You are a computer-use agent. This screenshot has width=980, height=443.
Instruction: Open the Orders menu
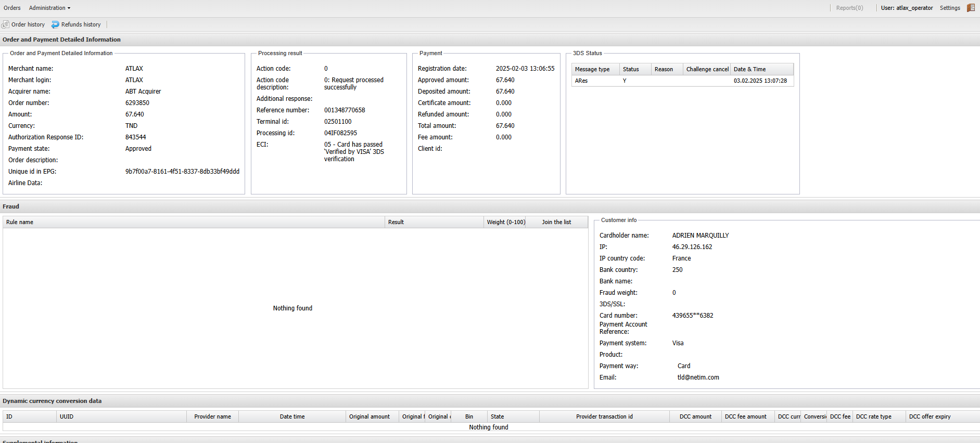pyautogui.click(x=12, y=8)
